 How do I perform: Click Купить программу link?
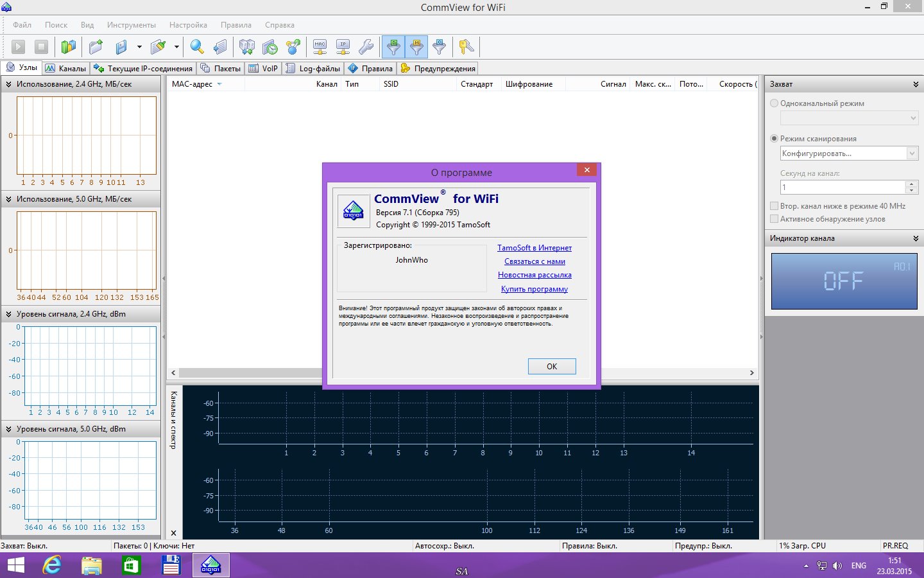[x=535, y=289]
